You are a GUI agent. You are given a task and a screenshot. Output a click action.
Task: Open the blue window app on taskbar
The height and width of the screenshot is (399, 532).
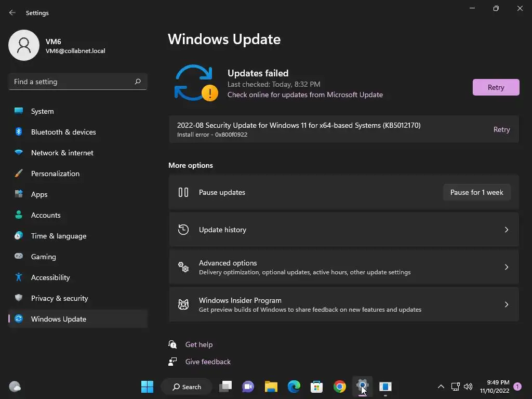tap(385, 387)
